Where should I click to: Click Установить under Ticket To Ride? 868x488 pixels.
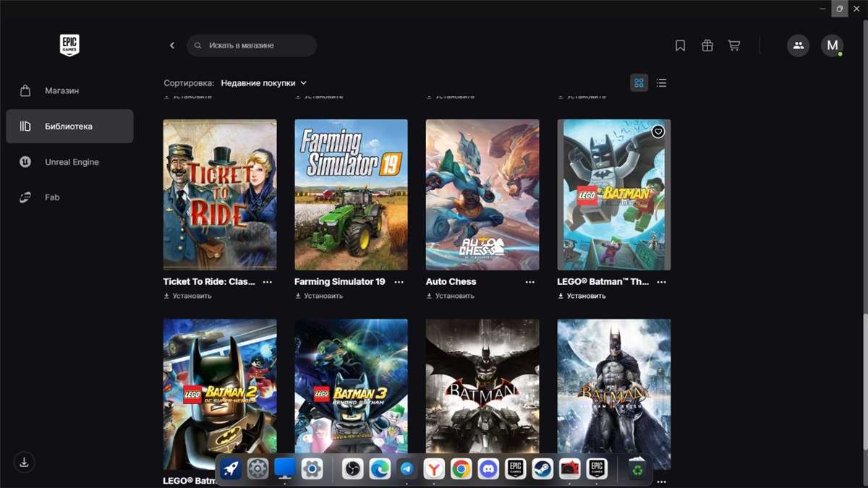(x=188, y=296)
